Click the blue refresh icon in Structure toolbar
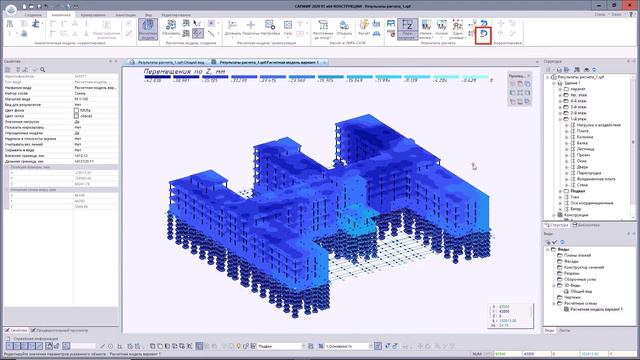Image resolution: width=640 pixels, height=360 pixels. (x=594, y=70)
